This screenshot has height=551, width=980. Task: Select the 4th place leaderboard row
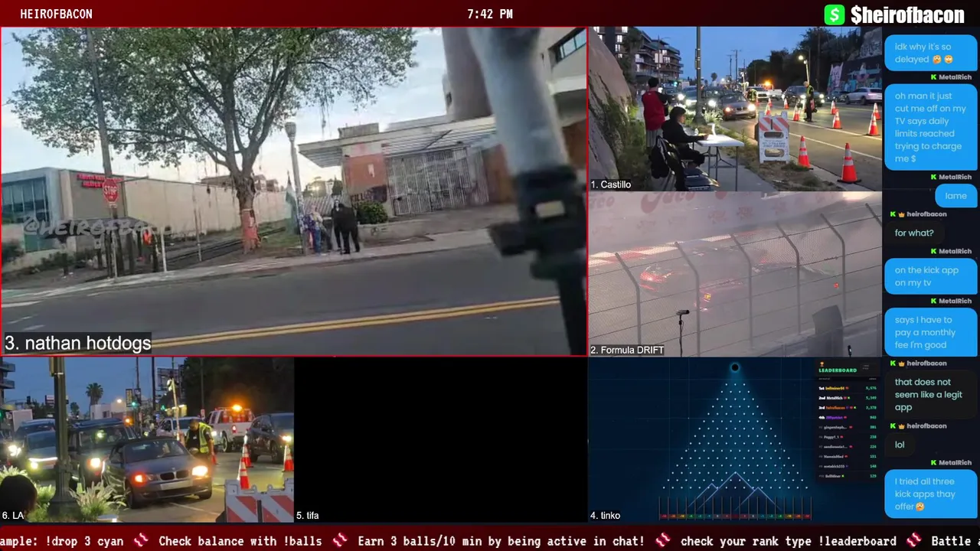(847, 417)
